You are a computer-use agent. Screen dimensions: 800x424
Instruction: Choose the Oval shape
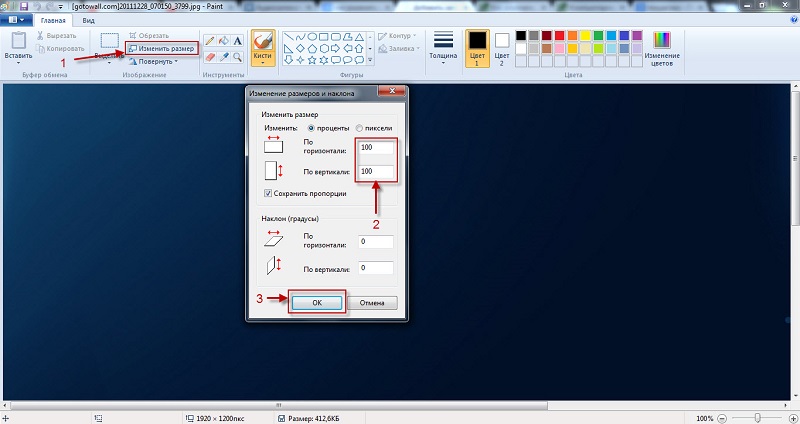pyautogui.click(x=312, y=37)
